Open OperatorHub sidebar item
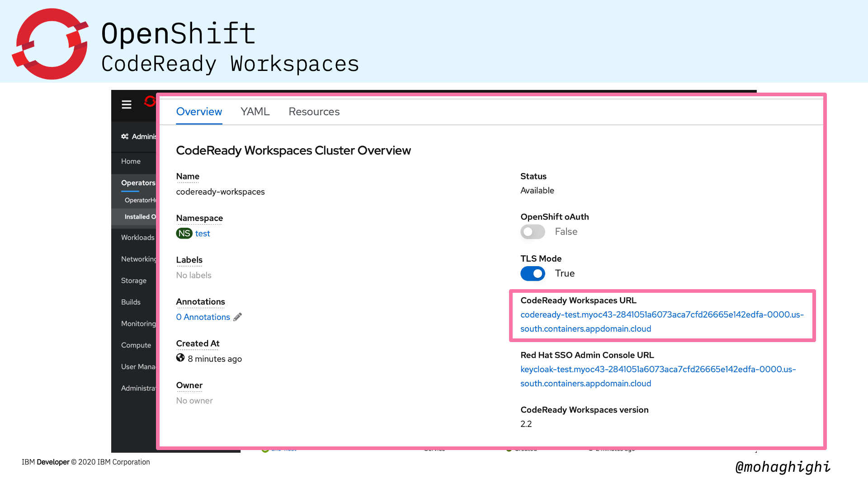Screen dimensions: 868x488 (x=140, y=200)
